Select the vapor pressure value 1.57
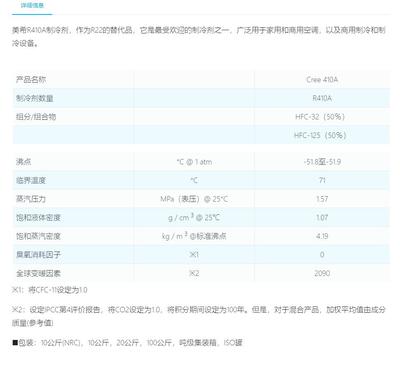Viewport: 400px width, 368px height. (x=322, y=199)
